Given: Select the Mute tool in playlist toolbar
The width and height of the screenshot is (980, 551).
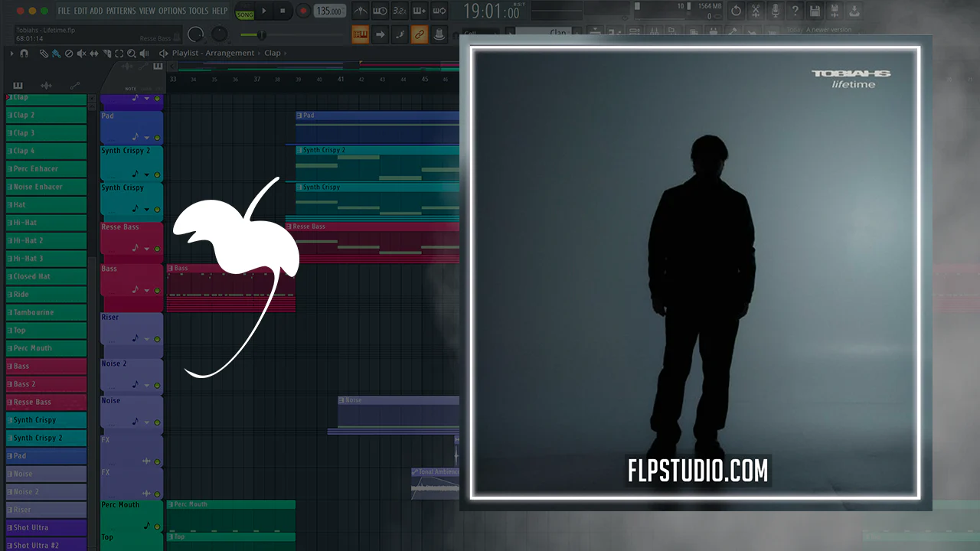Looking at the screenshot, I should point(81,54).
